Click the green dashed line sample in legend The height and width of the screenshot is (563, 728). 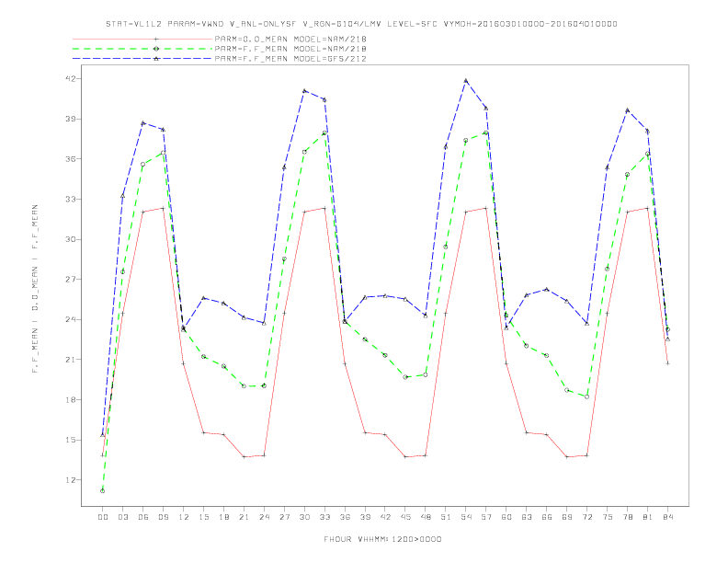pyautogui.click(x=142, y=49)
